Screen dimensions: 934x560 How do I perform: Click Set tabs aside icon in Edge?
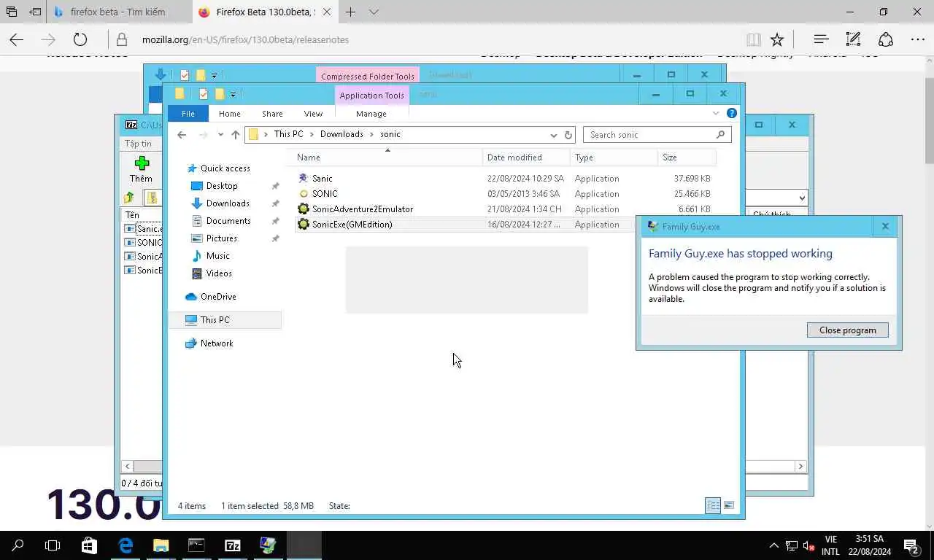point(35,12)
